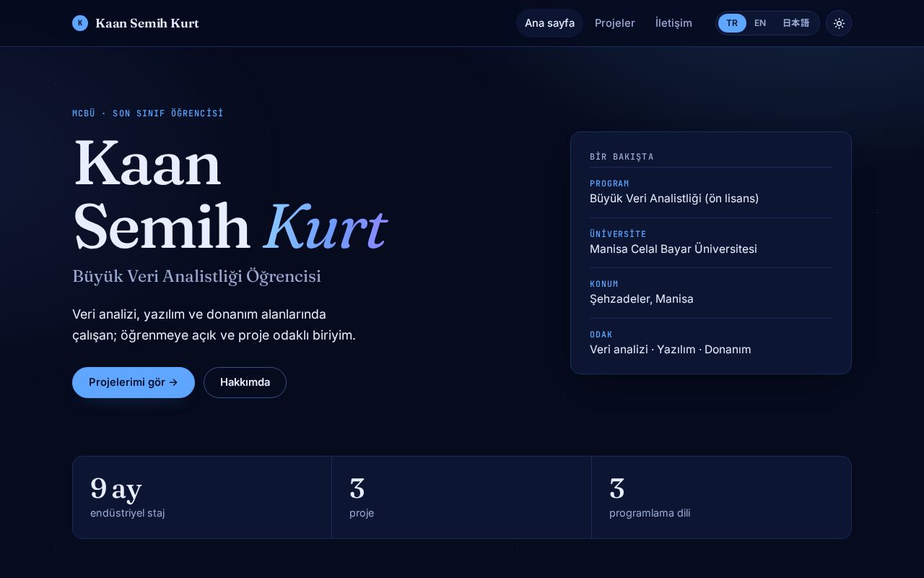This screenshot has height=578, width=924.
Task: Click the 'PROGRAM' field label
Action: tap(609, 184)
